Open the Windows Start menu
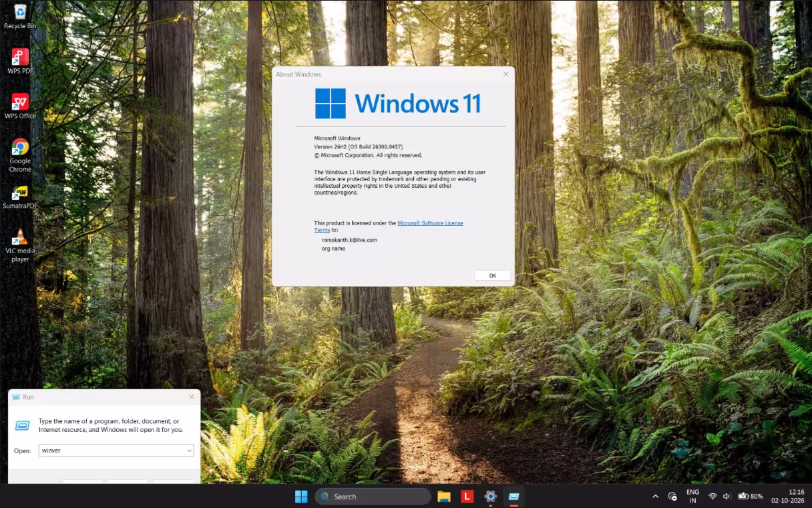The width and height of the screenshot is (812, 508). [x=301, y=497]
